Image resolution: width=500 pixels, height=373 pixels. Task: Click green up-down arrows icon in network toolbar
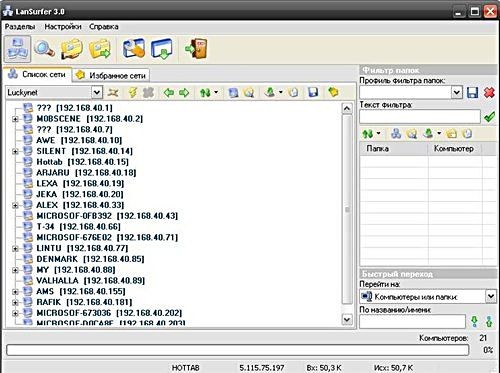click(x=205, y=92)
